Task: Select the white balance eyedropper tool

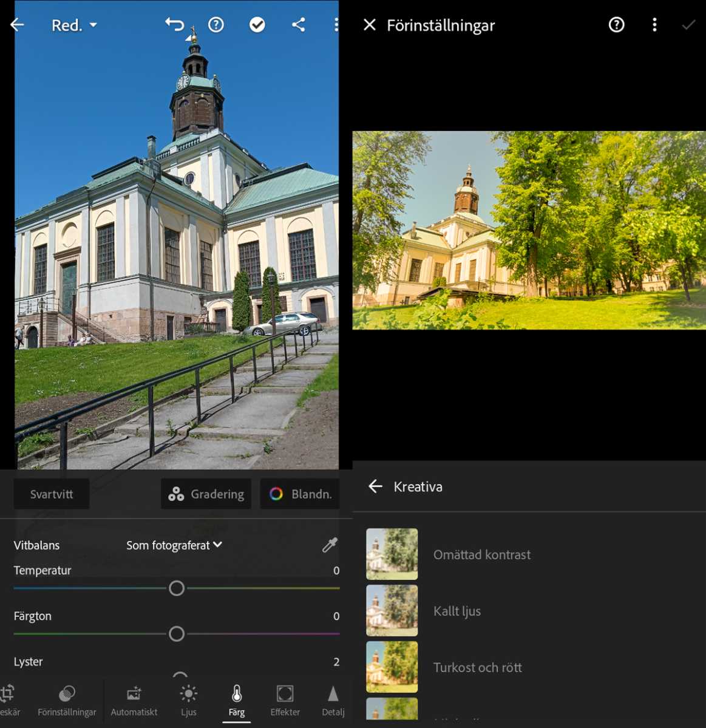Action: coord(330,545)
